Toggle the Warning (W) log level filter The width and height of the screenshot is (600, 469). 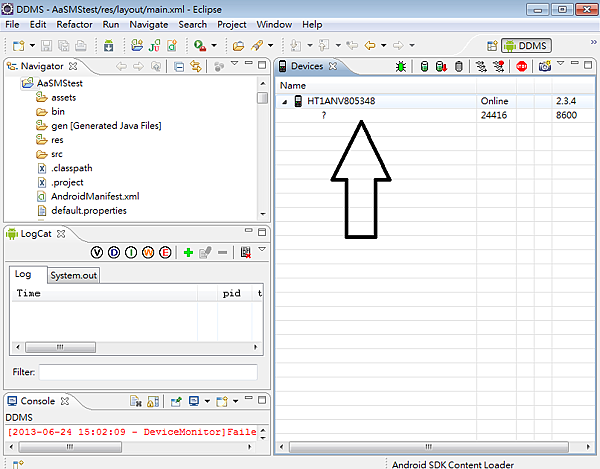click(x=148, y=252)
